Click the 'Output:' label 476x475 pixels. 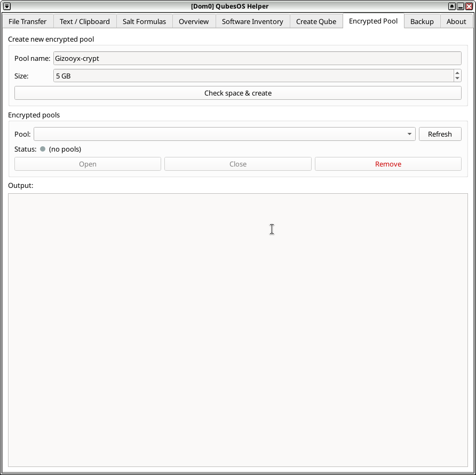[21, 186]
